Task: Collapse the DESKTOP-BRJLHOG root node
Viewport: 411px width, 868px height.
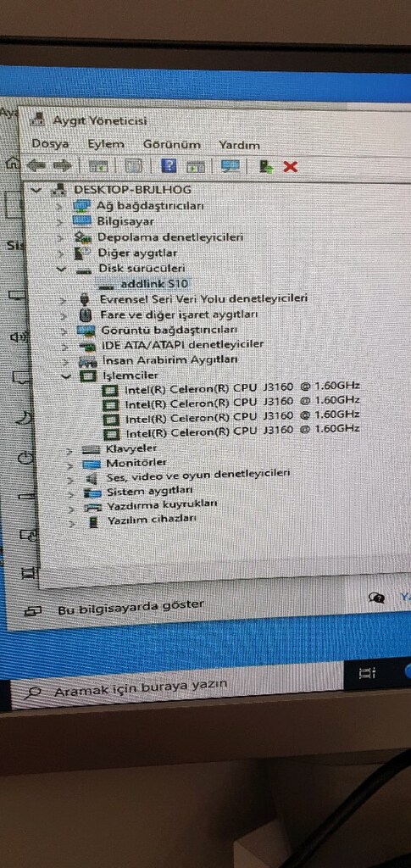Action: point(36,189)
